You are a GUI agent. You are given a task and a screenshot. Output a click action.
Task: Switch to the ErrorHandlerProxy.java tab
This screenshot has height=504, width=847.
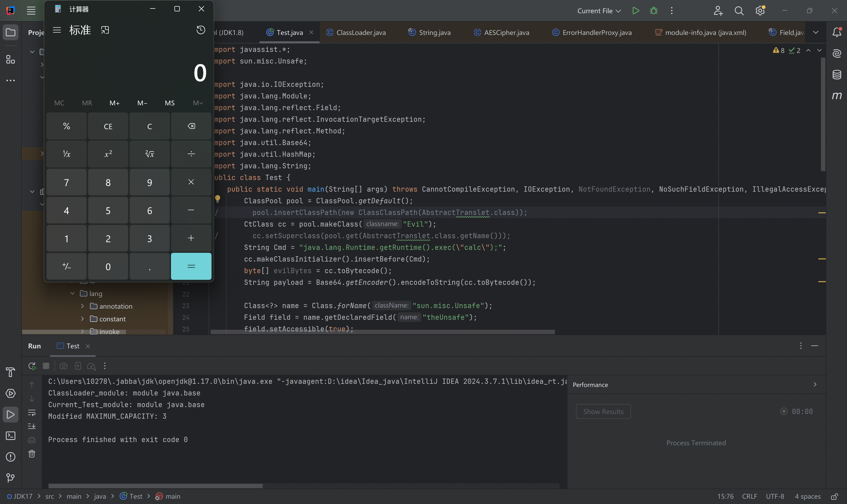pos(592,32)
